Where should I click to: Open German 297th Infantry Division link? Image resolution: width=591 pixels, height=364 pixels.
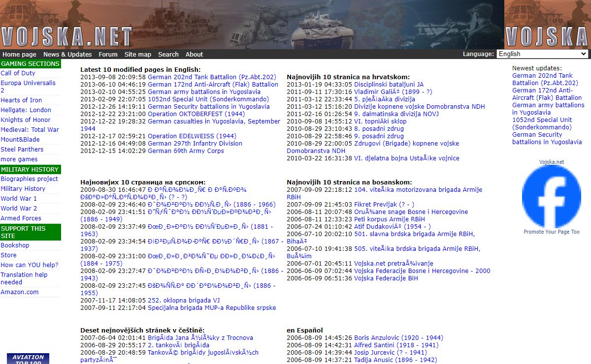pos(195,144)
